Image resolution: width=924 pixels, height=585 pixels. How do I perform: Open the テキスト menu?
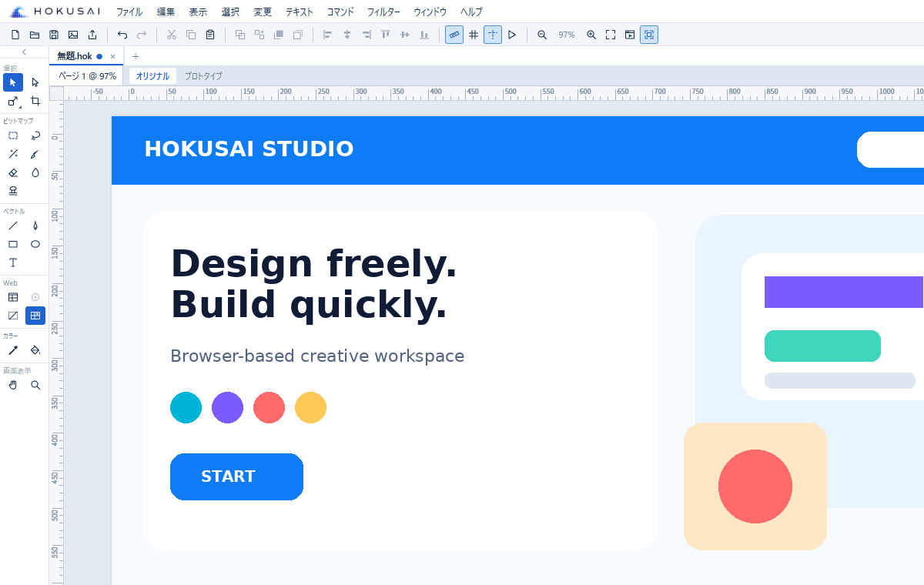[x=300, y=12]
